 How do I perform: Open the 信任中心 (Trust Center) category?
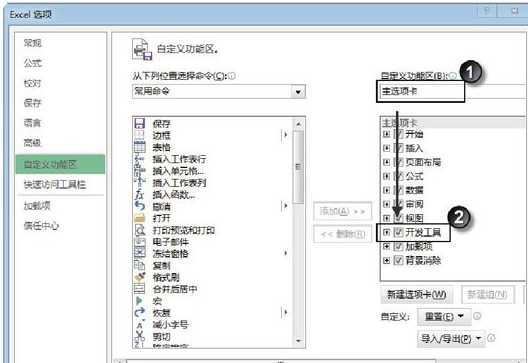pyautogui.click(x=41, y=225)
